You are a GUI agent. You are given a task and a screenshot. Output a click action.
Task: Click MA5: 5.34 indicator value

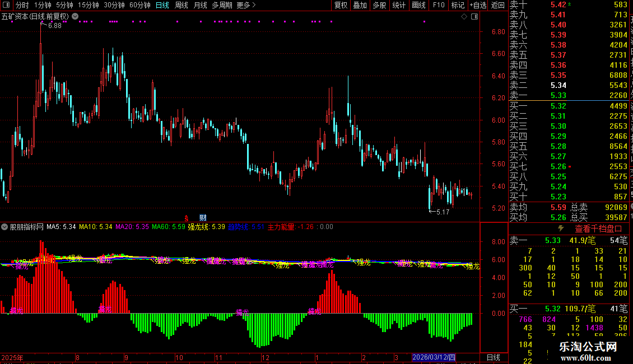pyautogui.click(x=61, y=227)
